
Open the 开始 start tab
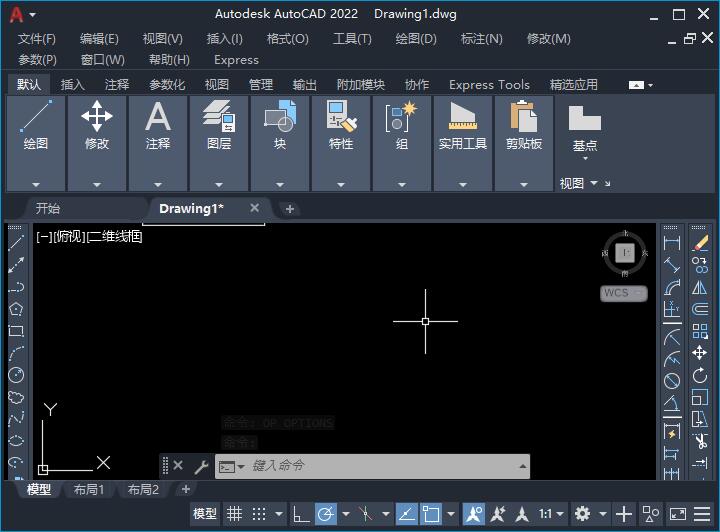click(x=48, y=209)
